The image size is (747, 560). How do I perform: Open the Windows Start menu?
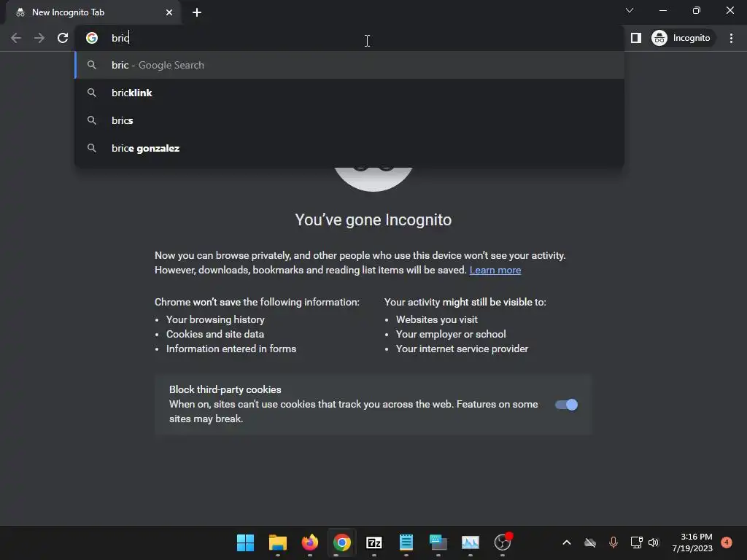(x=245, y=542)
